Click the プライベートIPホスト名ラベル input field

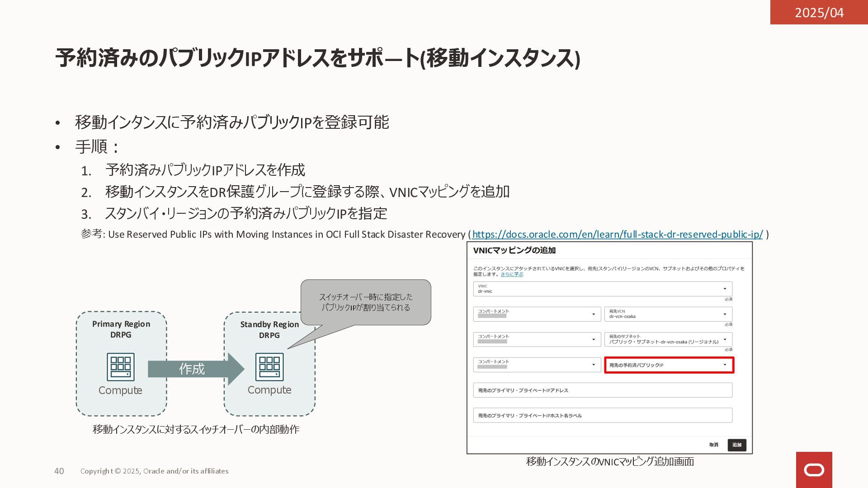pyautogui.click(x=602, y=415)
